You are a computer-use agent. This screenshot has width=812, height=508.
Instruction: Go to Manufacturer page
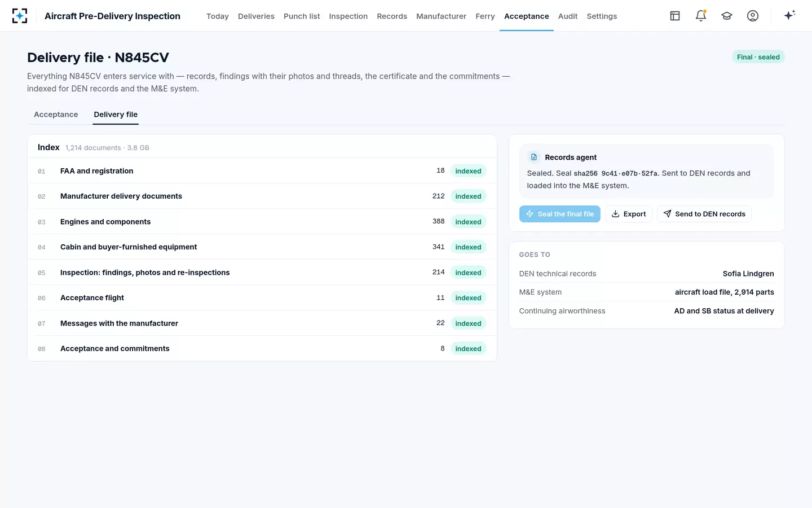point(442,16)
